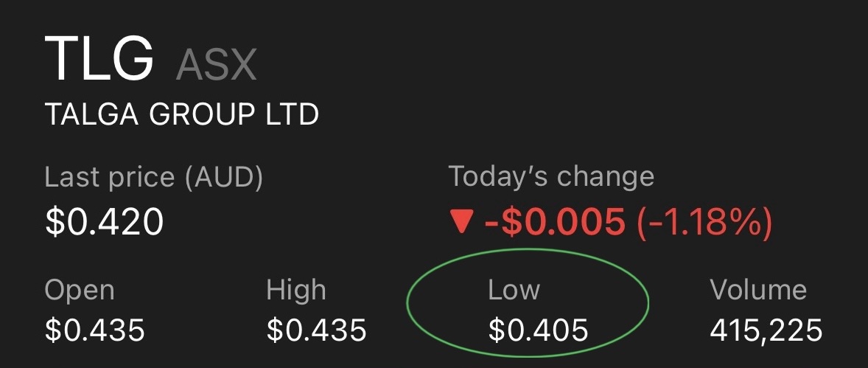
Task: Click the Open label
Action: point(80,291)
